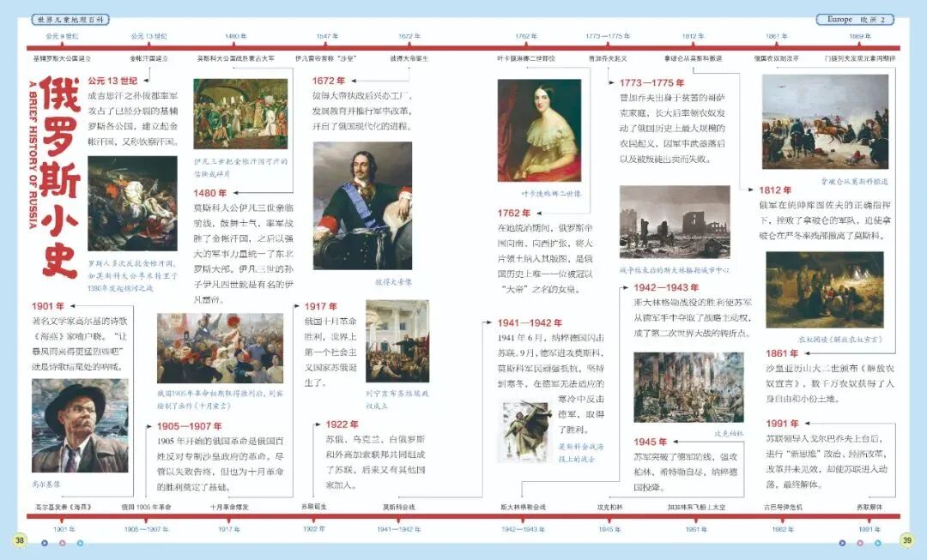Click the 1942—1943年 marker on bottom timeline

tap(523, 529)
